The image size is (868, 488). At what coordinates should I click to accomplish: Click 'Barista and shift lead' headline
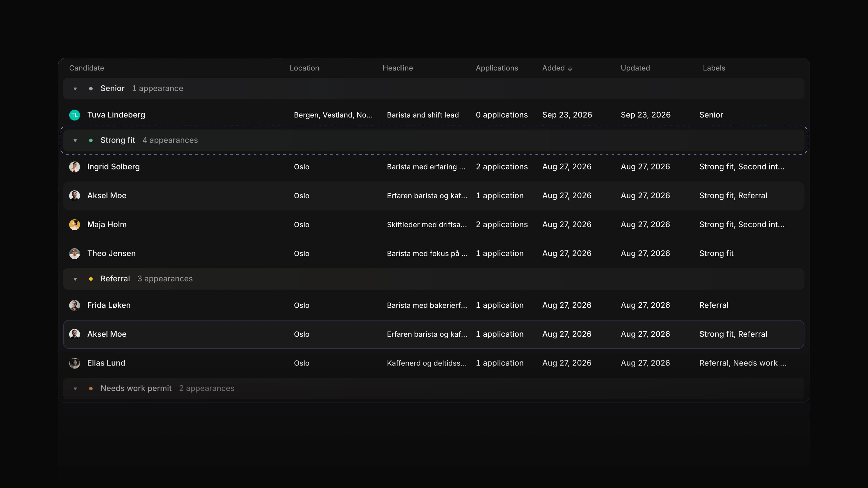pyautogui.click(x=423, y=115)
